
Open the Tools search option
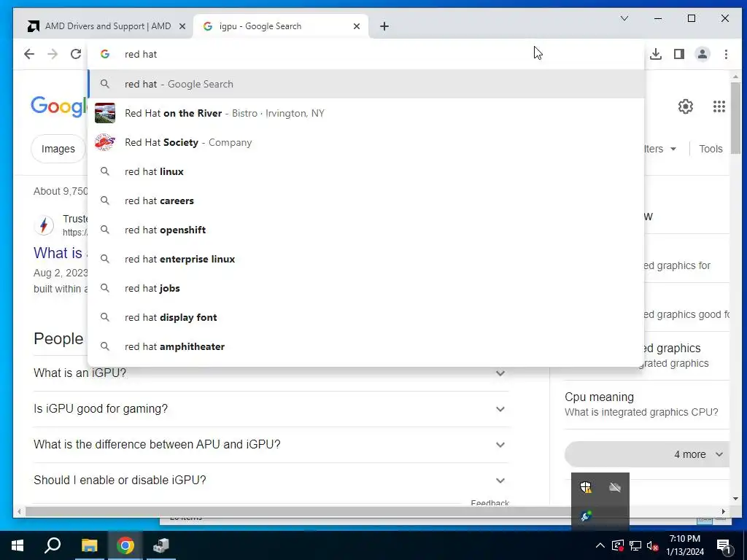click(x=711, y=149)
